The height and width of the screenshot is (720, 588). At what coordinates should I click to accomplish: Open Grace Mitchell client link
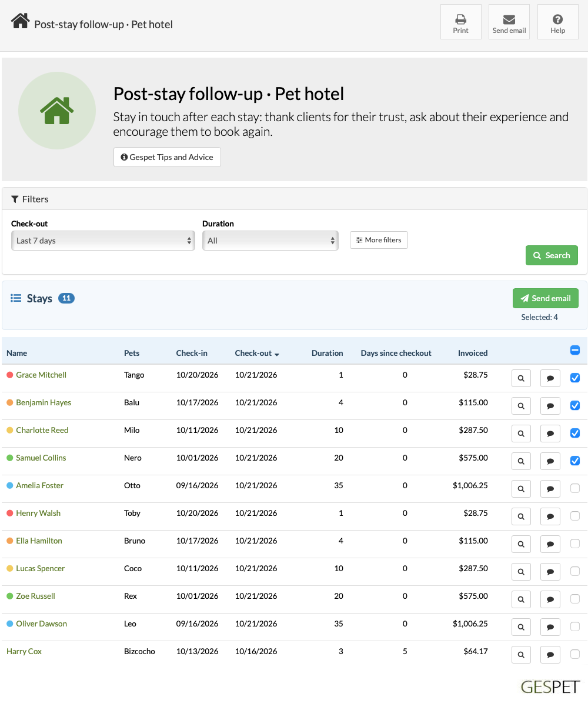click(x=41, y=375)
